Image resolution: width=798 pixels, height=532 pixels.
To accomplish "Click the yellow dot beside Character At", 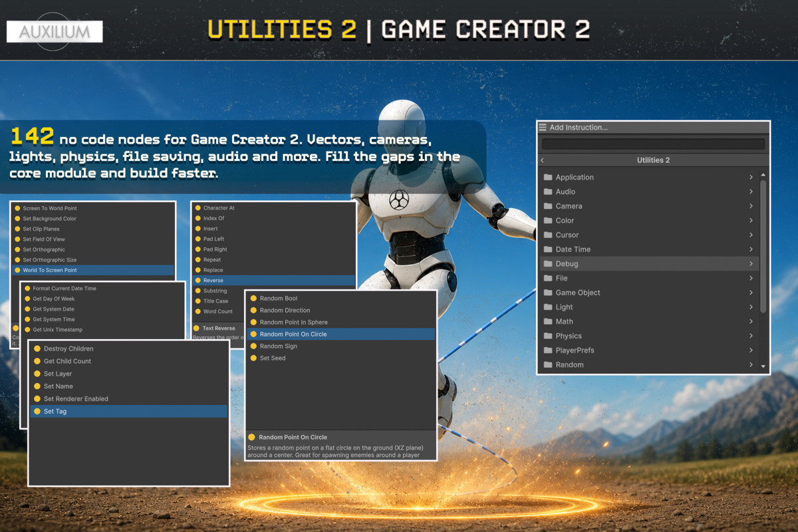I will click(x=198, y=208).
